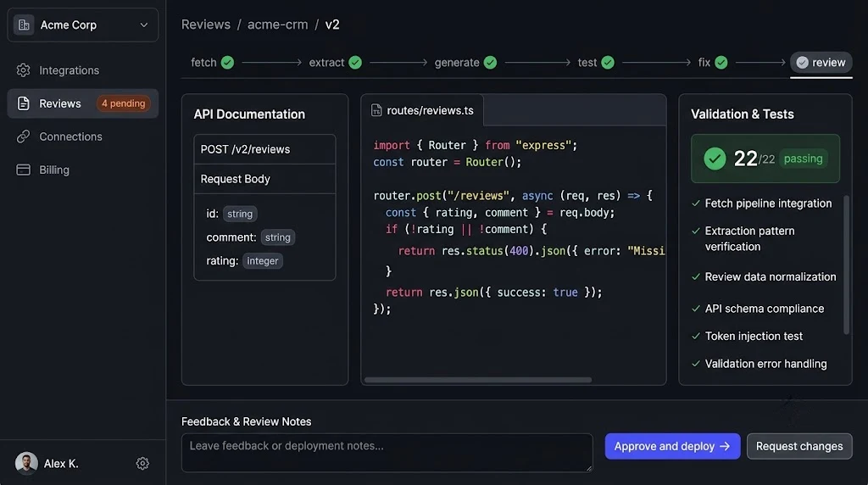Screen dimensions: 868x485
Task: Click the TypeScript file icon on tab
Action: pyautogui.click(x=376, y=111)
